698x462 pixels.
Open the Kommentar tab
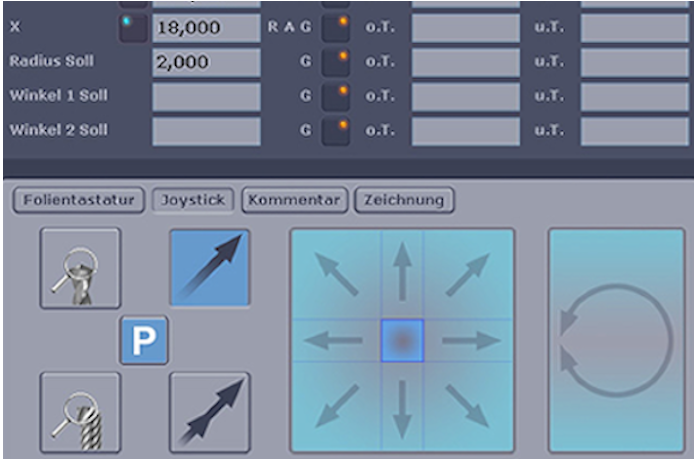click(295, 200)
